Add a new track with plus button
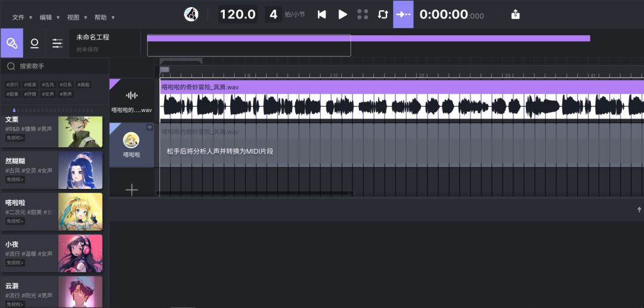This screenshot has height=308, width=644. pos(131,190)
